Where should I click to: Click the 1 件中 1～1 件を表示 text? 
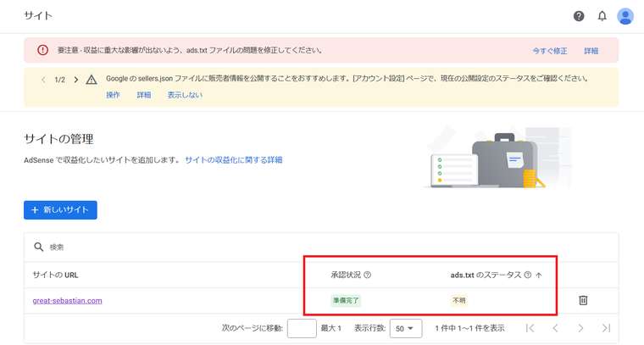tap(469, 328)
